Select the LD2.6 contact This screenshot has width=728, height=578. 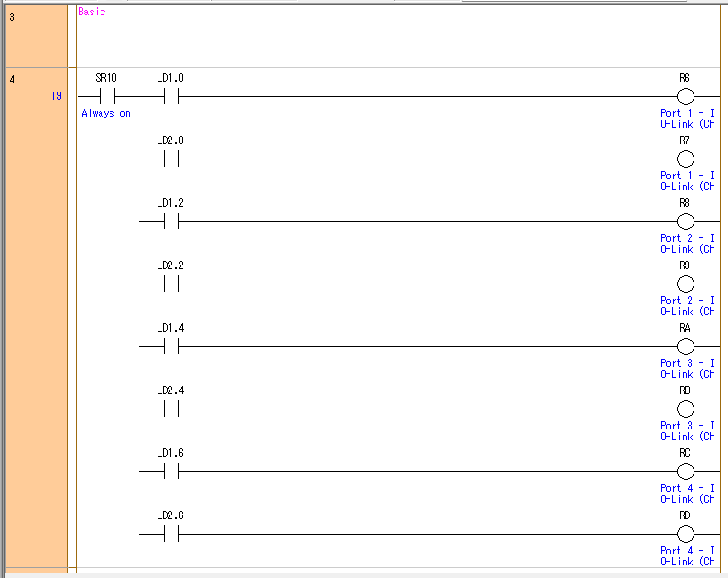(171, 535)
